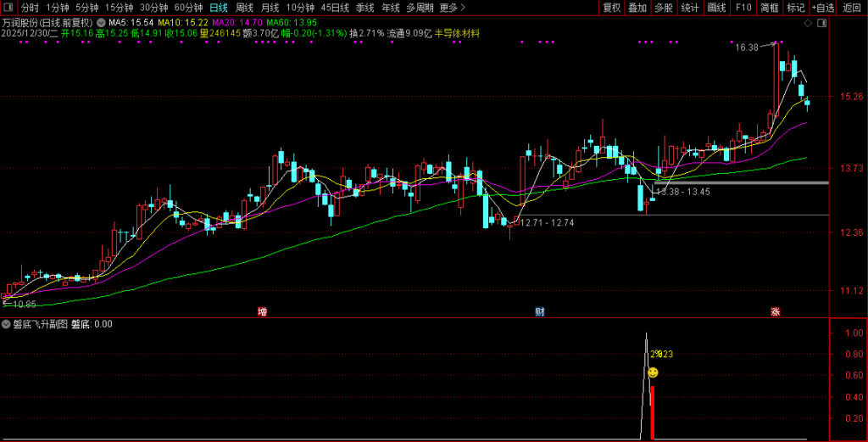Toggle 叠加 overlay mode
The width and height of the screenshot is (868, 442).
tap(637, 8)
